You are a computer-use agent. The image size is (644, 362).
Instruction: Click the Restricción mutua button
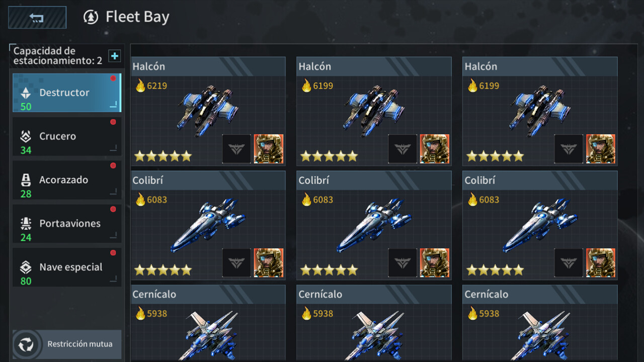pyautogui.click(x=67, y=344)
